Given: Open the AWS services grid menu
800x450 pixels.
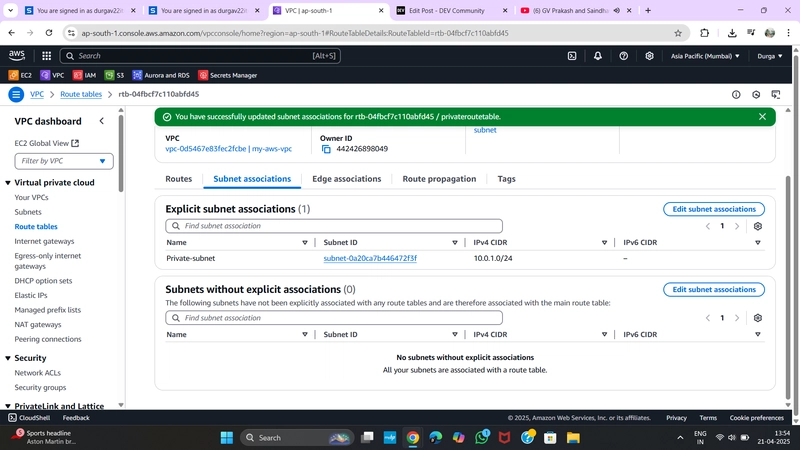Looking at the screenshot, I should tap(46, 56).
